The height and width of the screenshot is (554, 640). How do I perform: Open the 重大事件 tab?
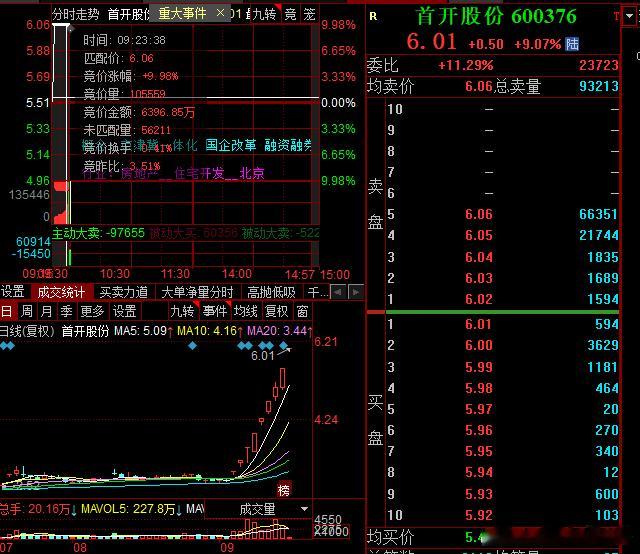click(182, 14)
